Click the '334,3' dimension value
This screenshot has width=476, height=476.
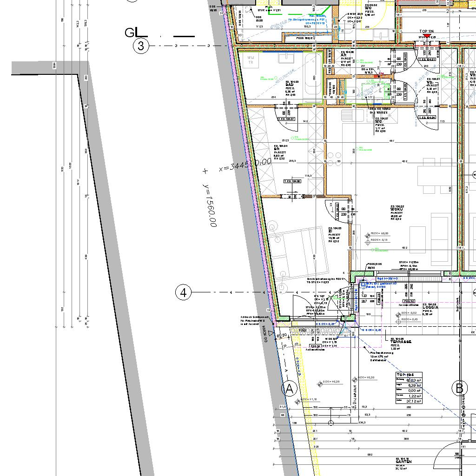(x=362, y=423)
